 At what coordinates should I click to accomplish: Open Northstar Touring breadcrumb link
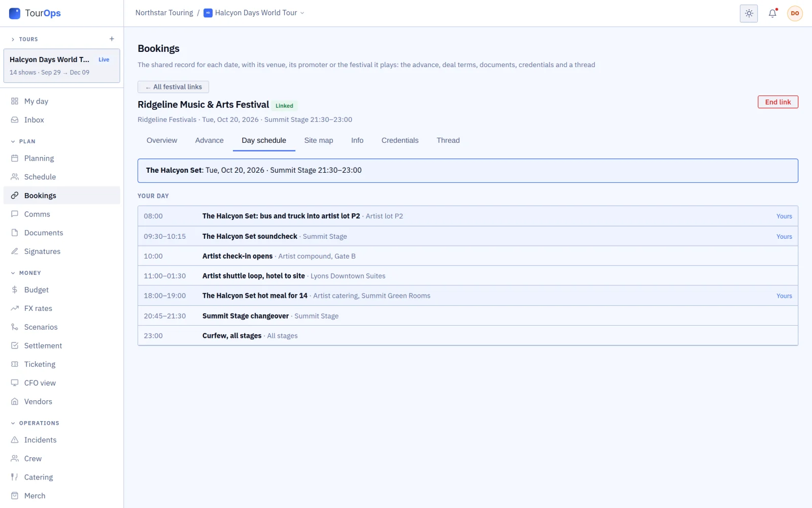coord(164,13)
